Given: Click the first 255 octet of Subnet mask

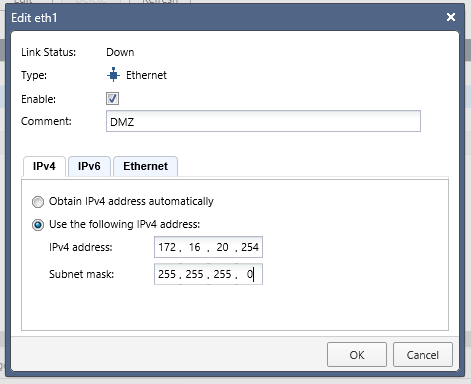Looking at the screenshot, I should point(167,274).
